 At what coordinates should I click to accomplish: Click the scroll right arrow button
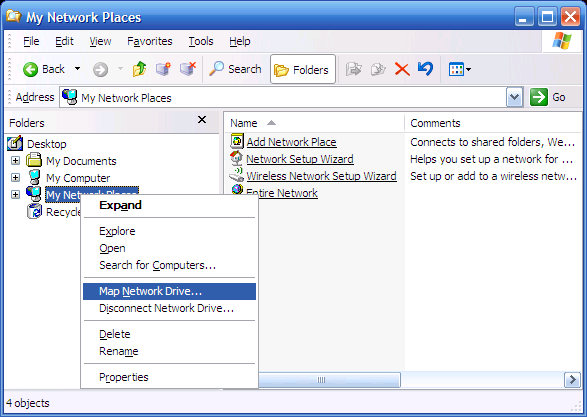(x=572, y=380)
